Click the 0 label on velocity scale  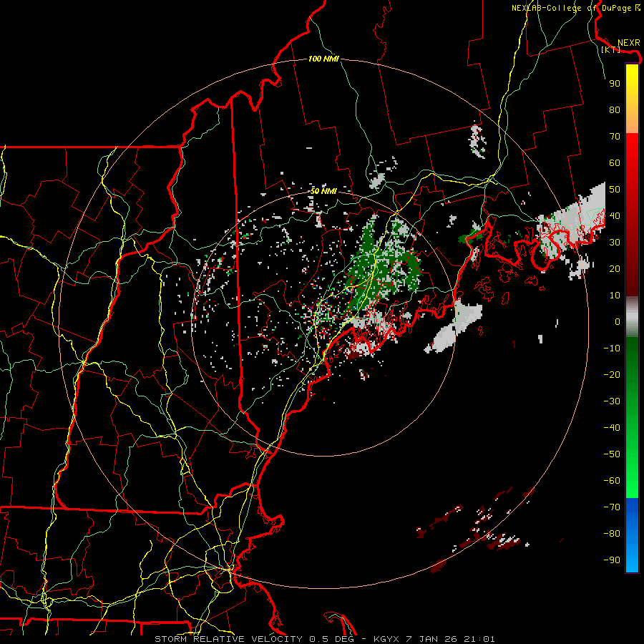tap(618, 321)
